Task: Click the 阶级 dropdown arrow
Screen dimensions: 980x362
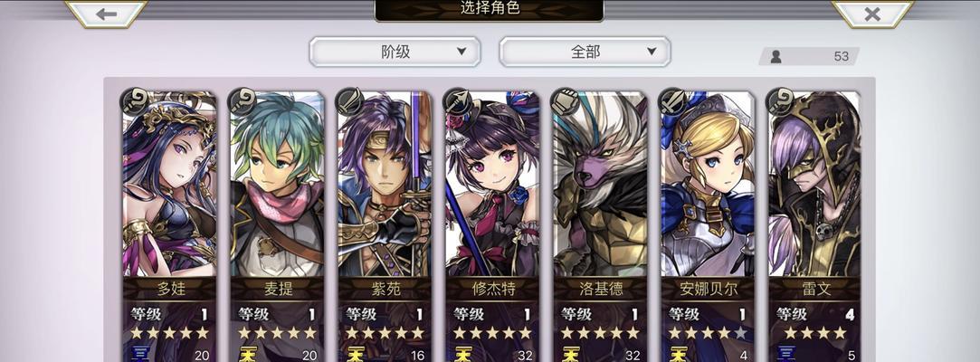Action: click(x=461, y=52)
